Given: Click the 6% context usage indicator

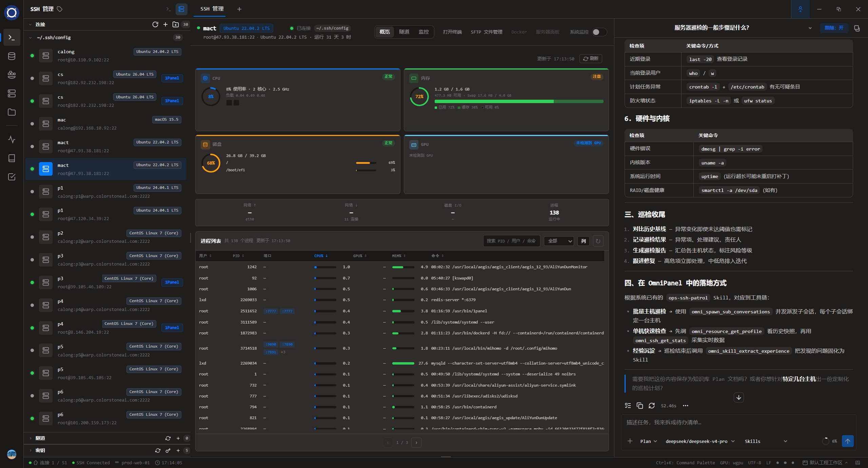Looking at the screenshot, I should coord(830,441).
